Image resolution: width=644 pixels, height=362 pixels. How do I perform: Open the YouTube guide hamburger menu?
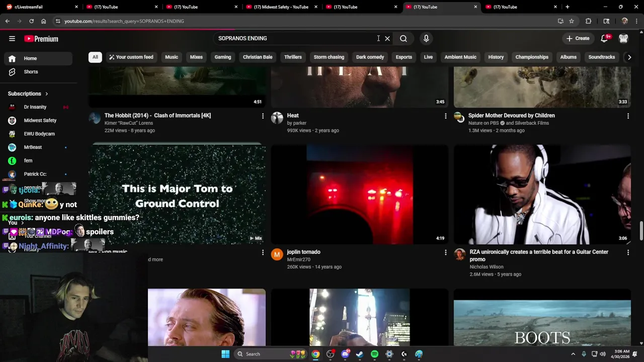click(12, 39)
